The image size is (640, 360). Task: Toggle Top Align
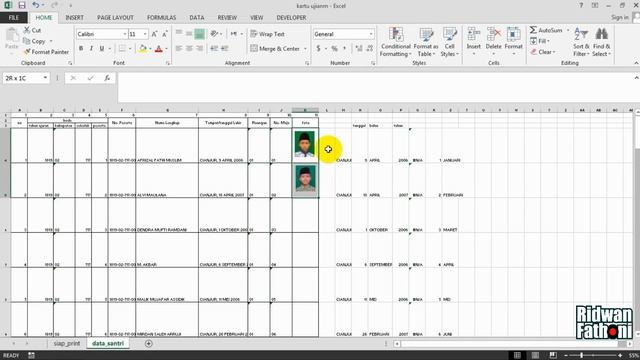(x=179, y=34)
